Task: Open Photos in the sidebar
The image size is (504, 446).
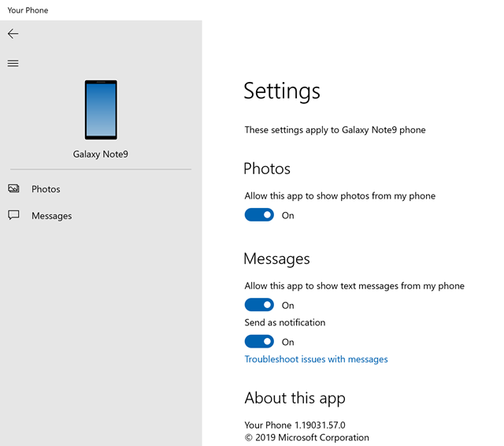Action: (x=101, y=189)
